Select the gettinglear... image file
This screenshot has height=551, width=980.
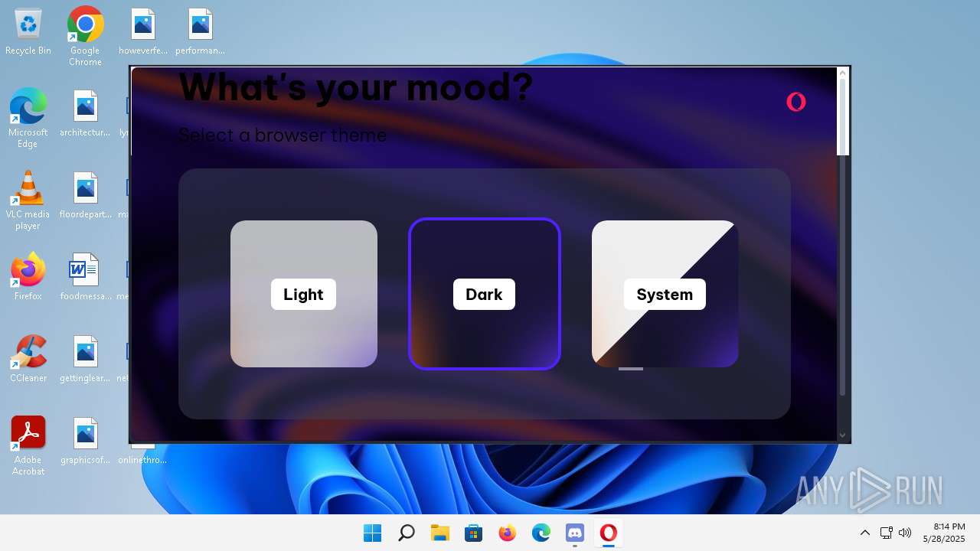coord(85,360)
